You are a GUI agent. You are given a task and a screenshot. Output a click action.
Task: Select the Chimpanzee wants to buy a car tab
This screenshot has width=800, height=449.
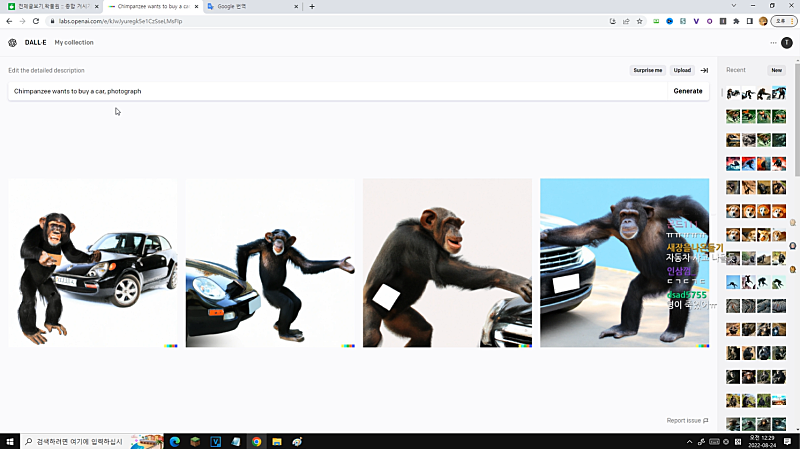(x=152, y=7)
